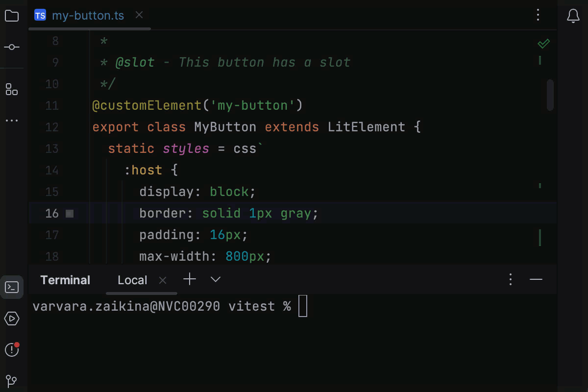Switch to the Local terminal tab
The height and width of the screenshot is (392, 588).
132,279
